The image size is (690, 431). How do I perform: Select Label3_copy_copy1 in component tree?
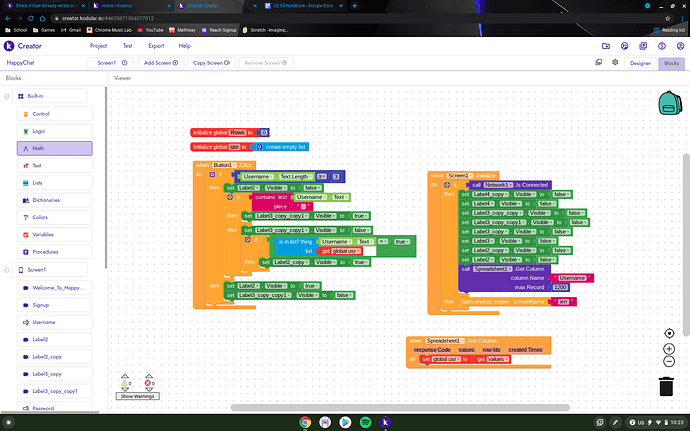tap(55, 391)
